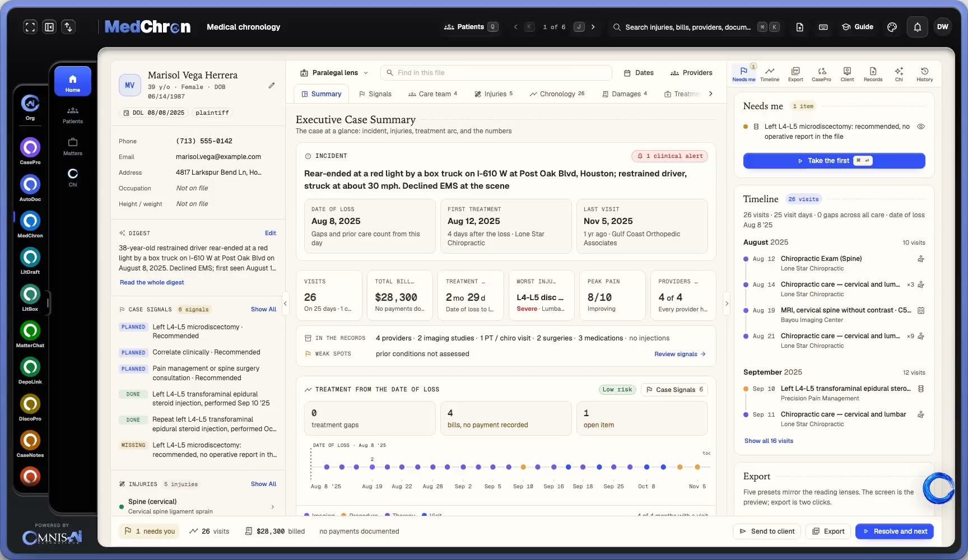Switch to the Signals tab

(x=375, y=94)
